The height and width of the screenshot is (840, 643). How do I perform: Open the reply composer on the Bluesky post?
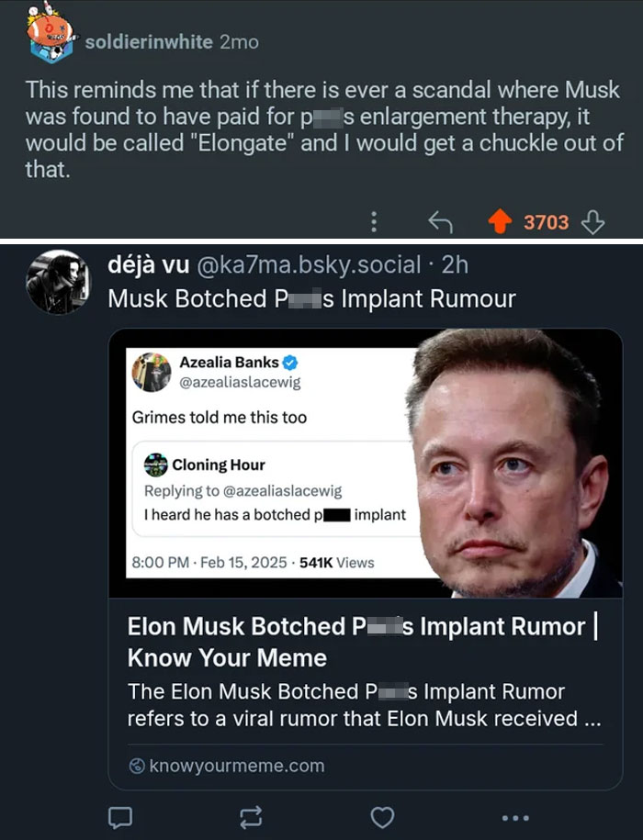(119, 817)
